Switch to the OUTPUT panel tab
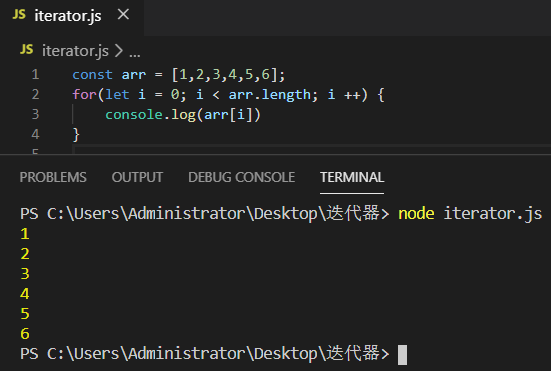This screenshot has height=371, width=551. pos(137,177)
